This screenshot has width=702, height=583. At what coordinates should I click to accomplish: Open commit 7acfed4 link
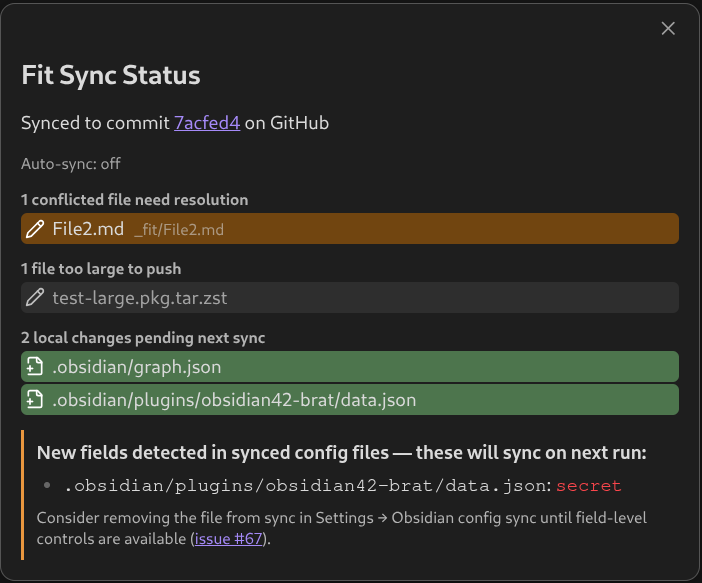[207, 123]
